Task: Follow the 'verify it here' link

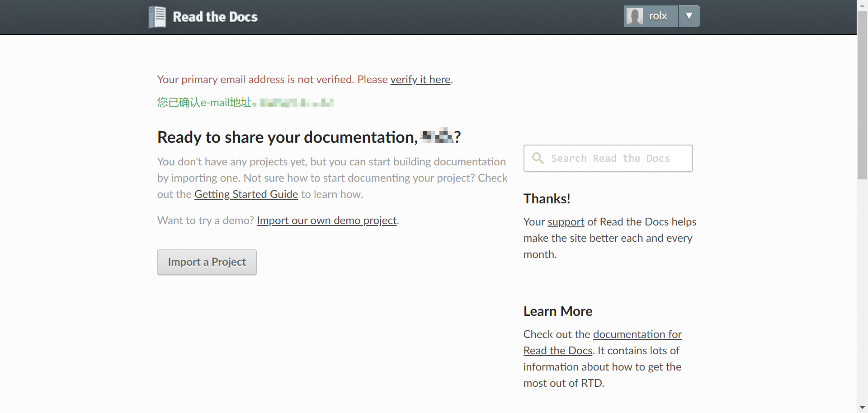Action: [420, 80]
